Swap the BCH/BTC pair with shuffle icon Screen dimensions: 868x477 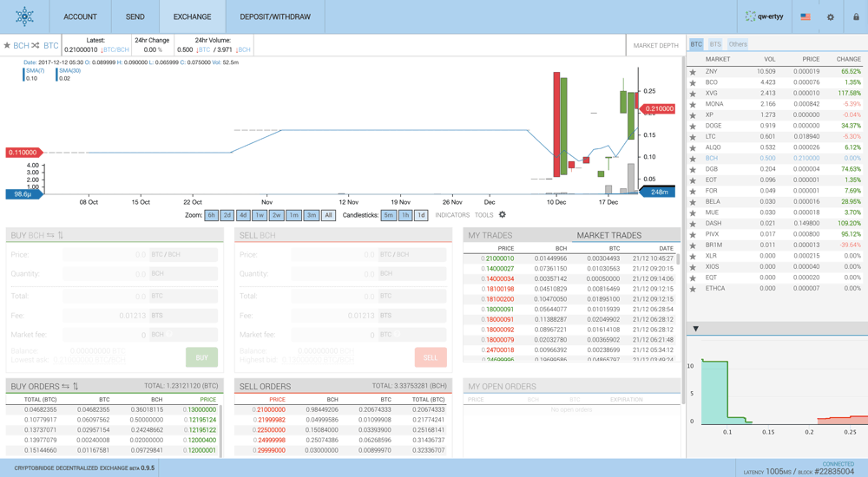click(x=36, y=45)
